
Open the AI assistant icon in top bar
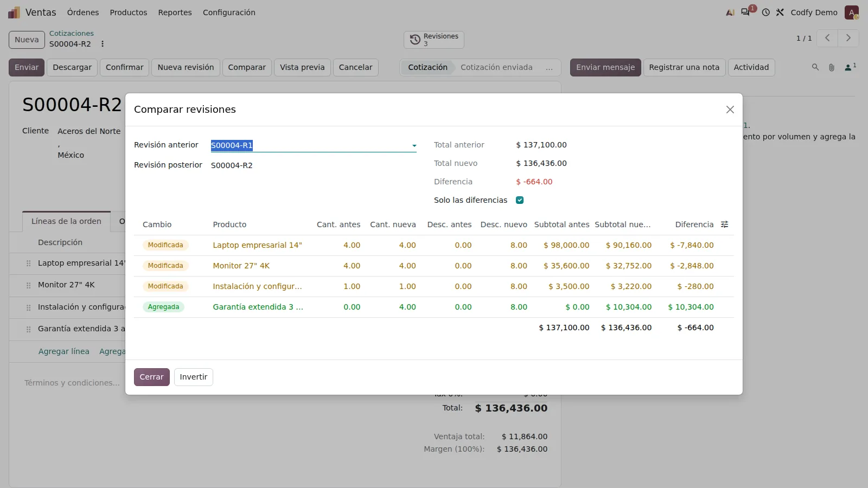coord(730,12)
